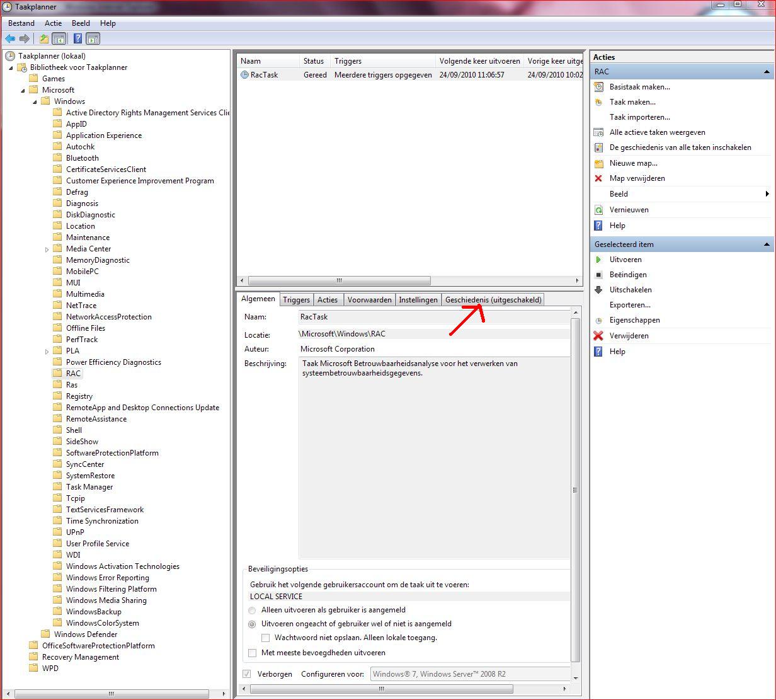
Task: Click the Bibliotheek voor Taakplanner folder icon
Action: pyautogui.click(x=23, y=67)
